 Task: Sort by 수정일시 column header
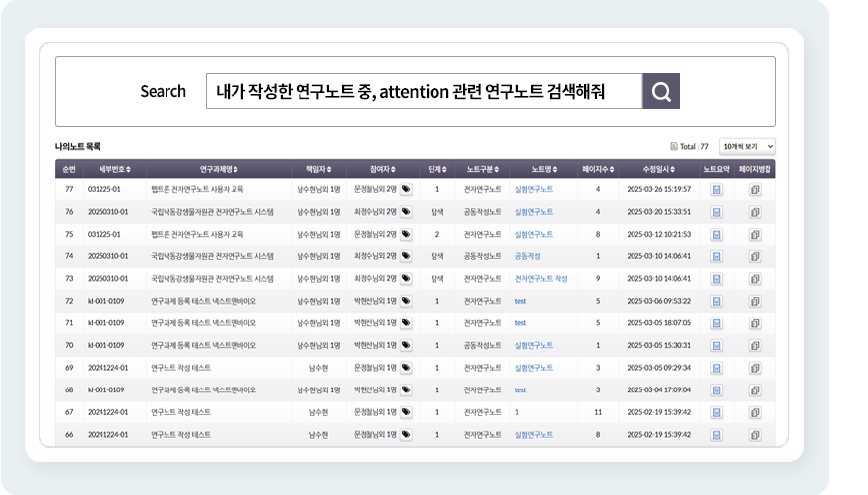pos(659,169)
